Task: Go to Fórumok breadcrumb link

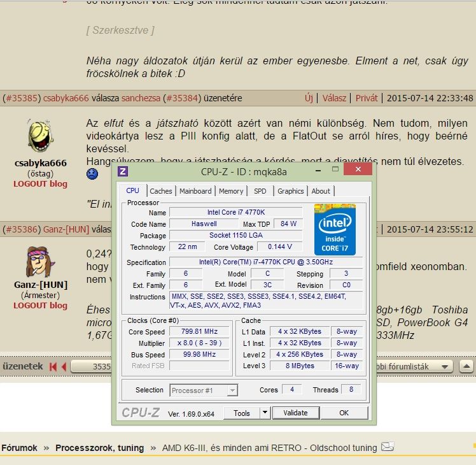Action: click(x=19, y=448)
